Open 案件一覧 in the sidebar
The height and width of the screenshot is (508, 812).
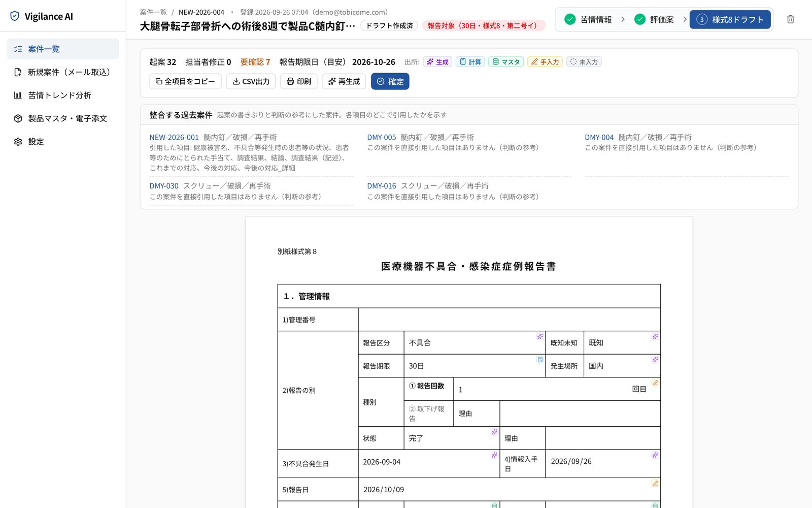pos(63,49)
